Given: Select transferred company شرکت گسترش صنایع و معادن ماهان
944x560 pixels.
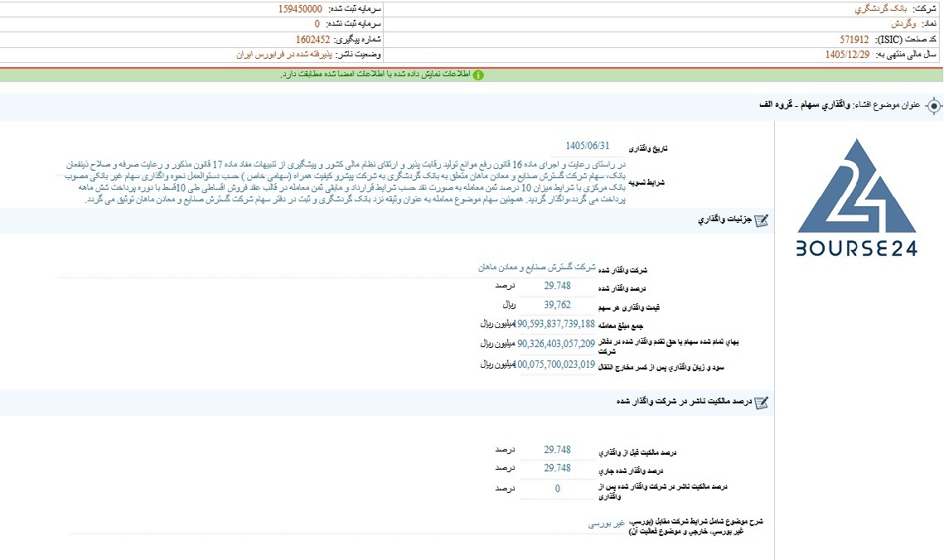Looking at the screenshot, I should pyautogui.click(x=536, y=267).
